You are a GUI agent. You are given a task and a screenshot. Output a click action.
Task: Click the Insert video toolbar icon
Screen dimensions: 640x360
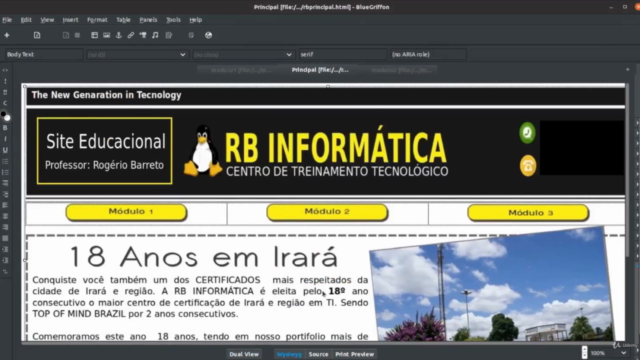click(x=143, y=35)
